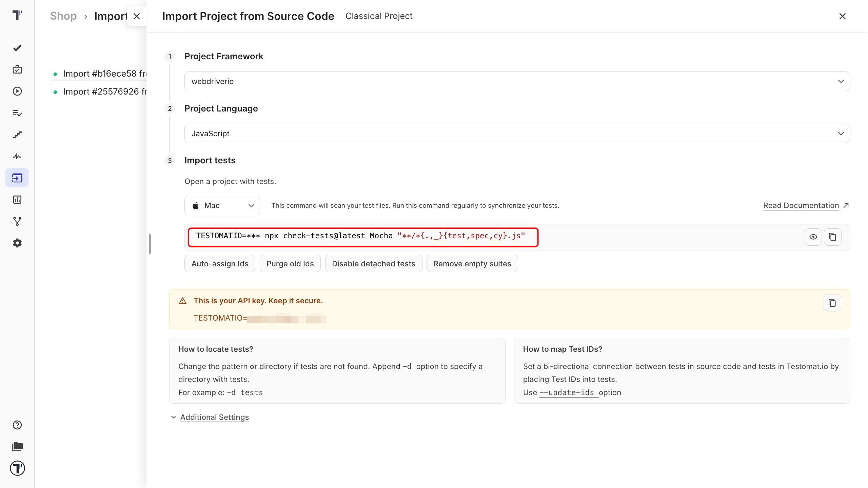Click the external arrow next to Read Documentation
The image size is (868, 488).
pyautogui.click(x=846, y=205)
